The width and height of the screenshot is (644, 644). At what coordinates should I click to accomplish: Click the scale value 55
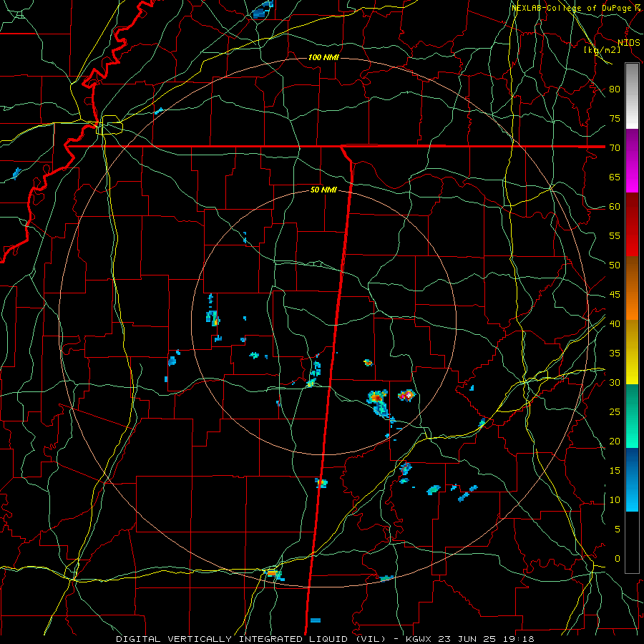pos(615,235)
